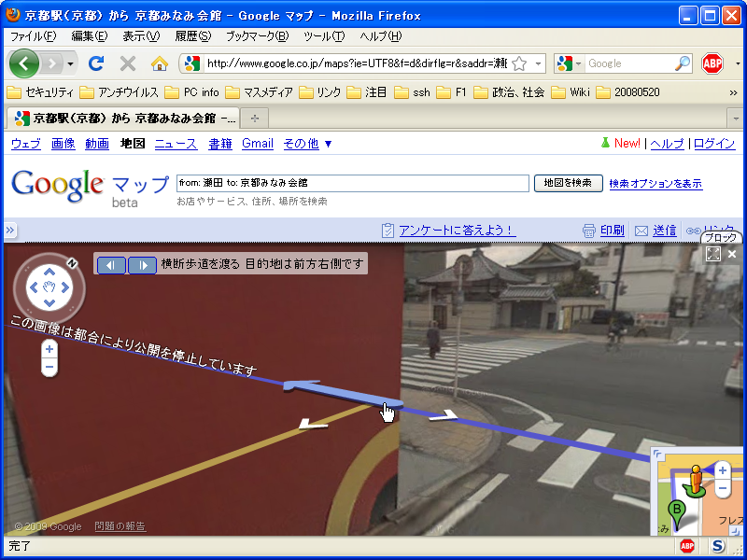
Task: Open the list all tabs dropdown
Action: tap(736, 119)
